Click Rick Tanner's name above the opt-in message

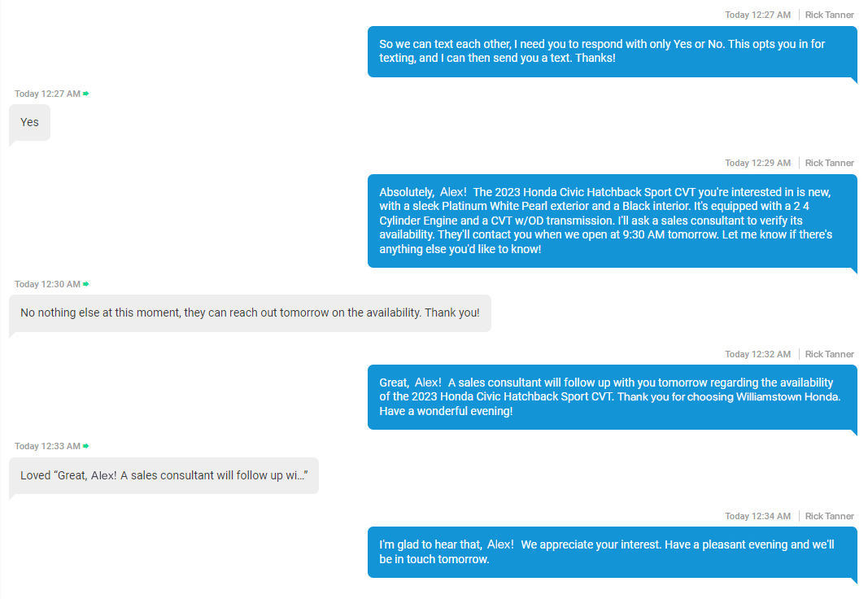coord(829,15)
